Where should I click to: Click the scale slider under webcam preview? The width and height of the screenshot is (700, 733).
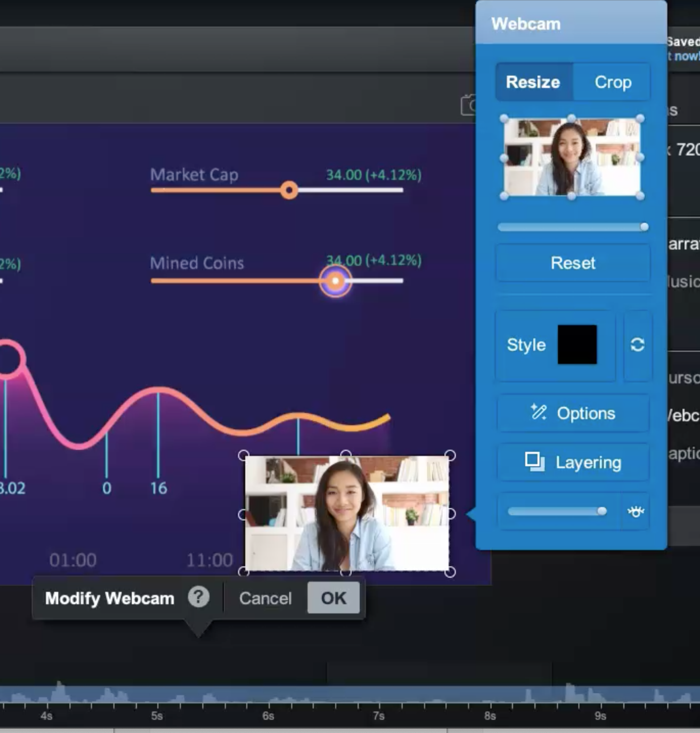pyautogui.click(x=573, y=227)
